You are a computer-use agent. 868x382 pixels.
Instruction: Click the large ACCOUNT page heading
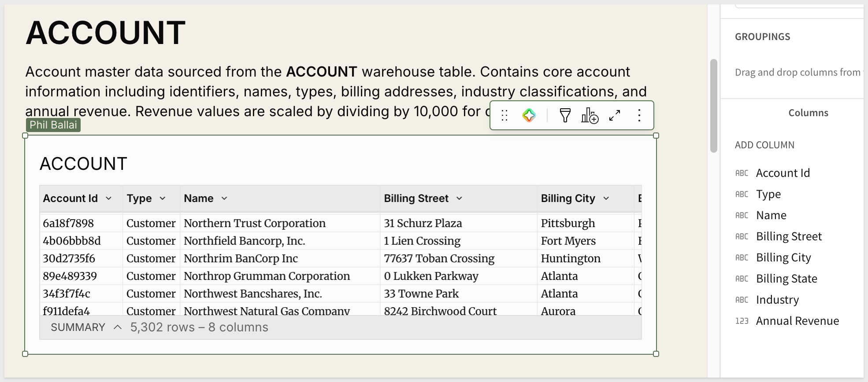point(105,33)
